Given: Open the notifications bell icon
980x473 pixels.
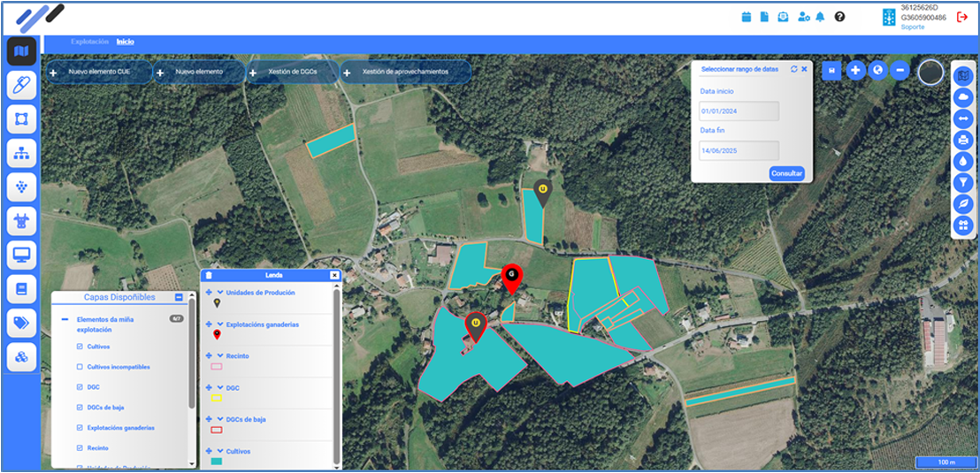Looking at the screenshot, I should [x=820, y=17].
